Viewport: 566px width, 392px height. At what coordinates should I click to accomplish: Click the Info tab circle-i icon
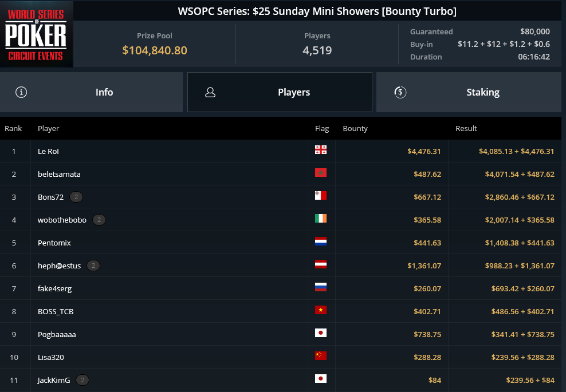(x=21, y=92)
